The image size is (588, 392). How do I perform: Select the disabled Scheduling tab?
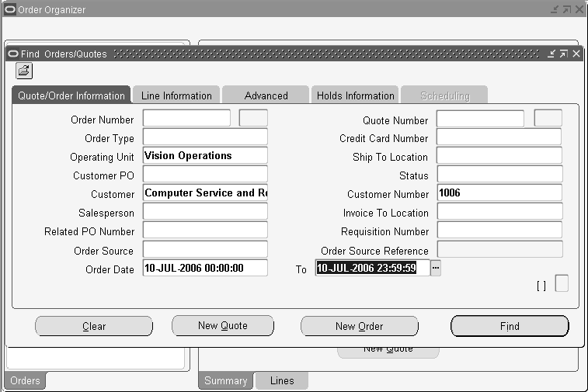(x=445, y=95)
